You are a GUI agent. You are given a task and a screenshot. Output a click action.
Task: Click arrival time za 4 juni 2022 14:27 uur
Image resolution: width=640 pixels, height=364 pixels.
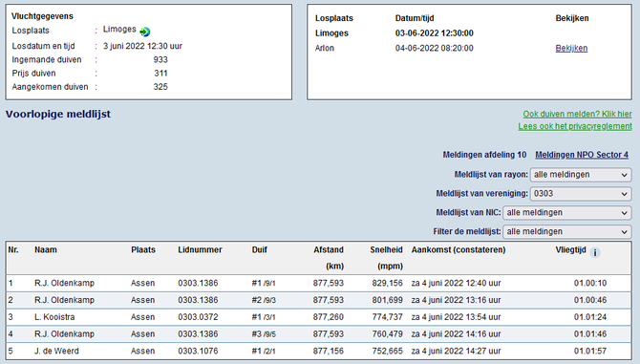pos(456,351)
